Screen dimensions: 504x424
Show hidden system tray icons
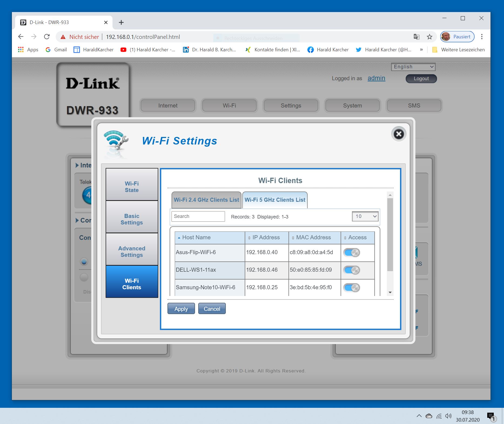[x=419, y=416]
